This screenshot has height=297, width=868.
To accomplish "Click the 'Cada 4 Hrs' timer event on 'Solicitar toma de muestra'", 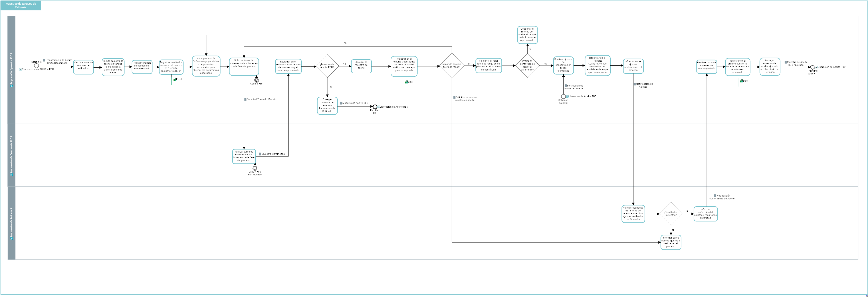I will coord(256,80).
